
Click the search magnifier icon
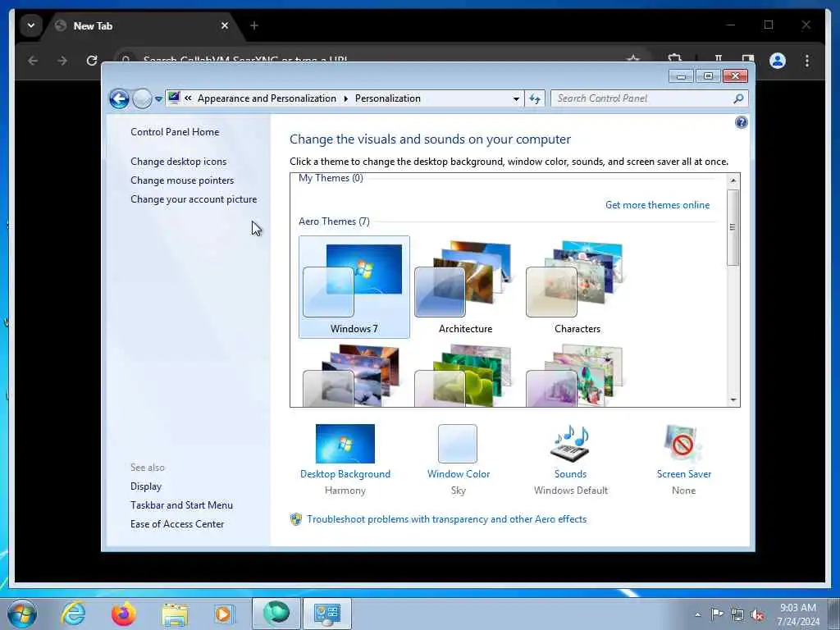(x=739, y=98)
